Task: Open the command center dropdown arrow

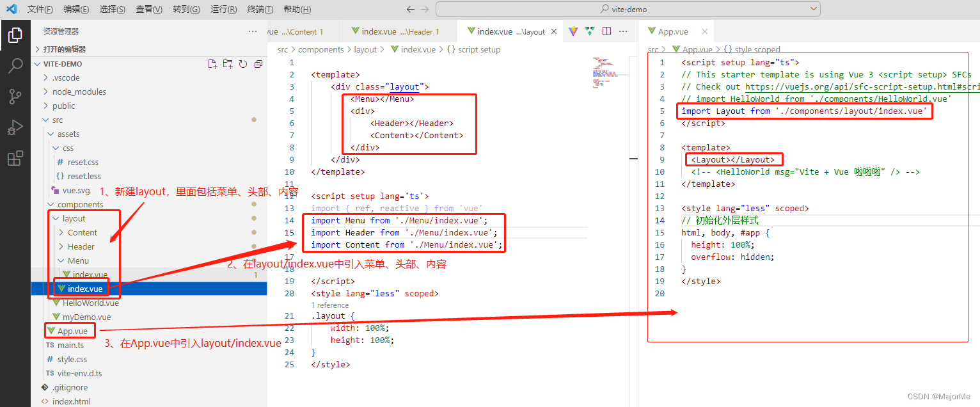Action: (814, 9)
